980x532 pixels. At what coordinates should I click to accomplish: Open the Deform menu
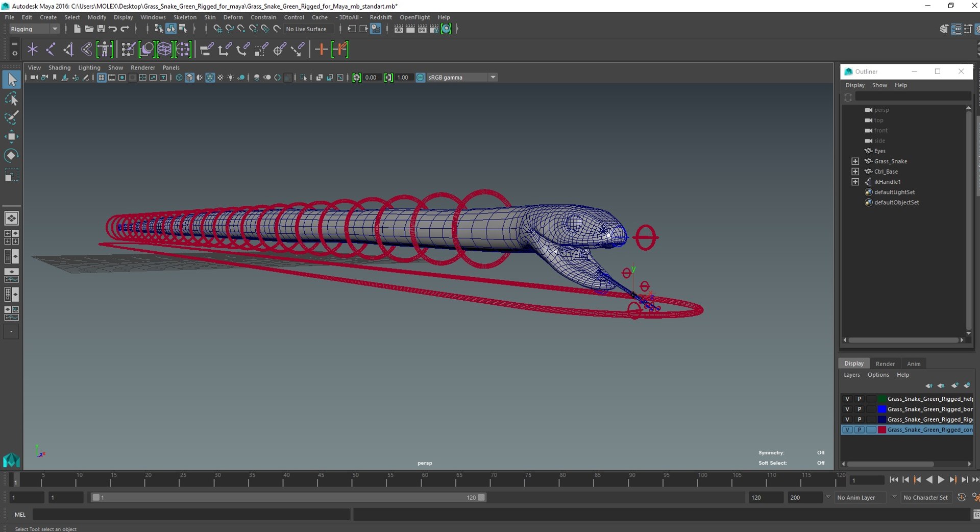(x=233, y=17)
